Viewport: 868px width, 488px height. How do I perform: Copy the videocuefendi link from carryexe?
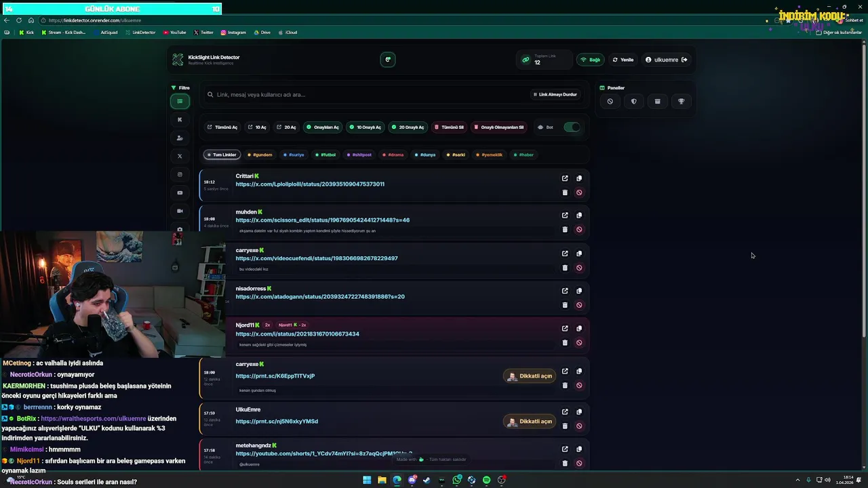point(579,253)
